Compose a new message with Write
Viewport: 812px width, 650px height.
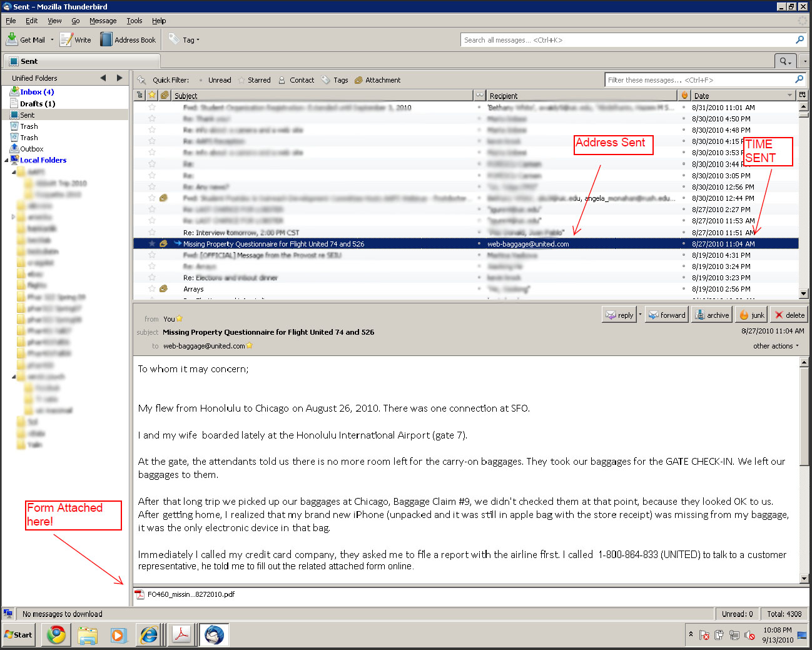pyautogui.click(x=76, y=40)
